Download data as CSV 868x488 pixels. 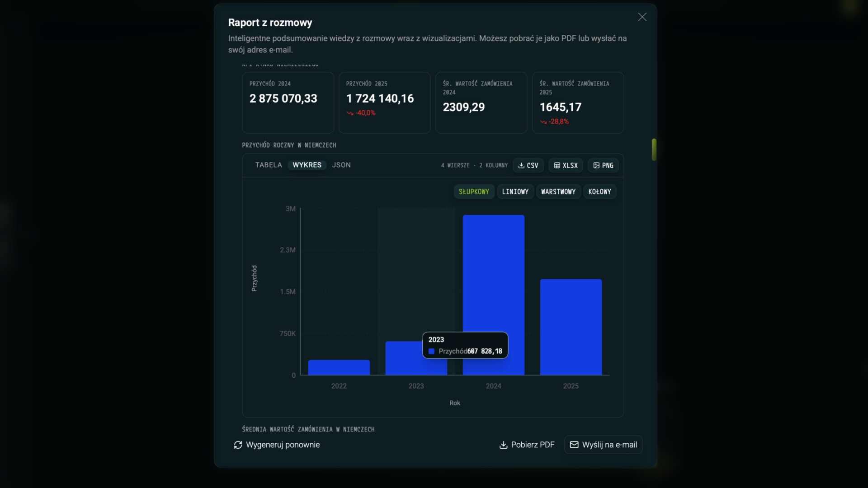pyautogui.click(x=528, y=165)
